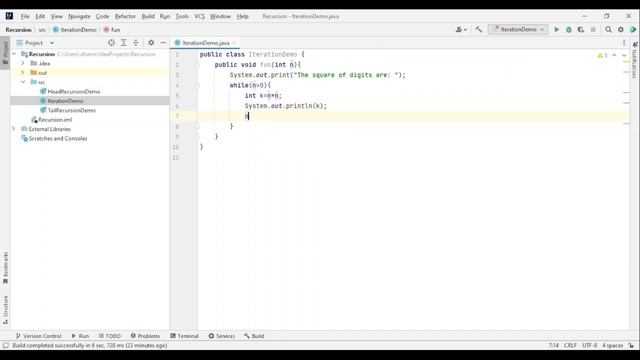Screen dimensions: 640x360
Task: Expand the .idea folder
Action: pyautogui.click(x=23, y=63)
